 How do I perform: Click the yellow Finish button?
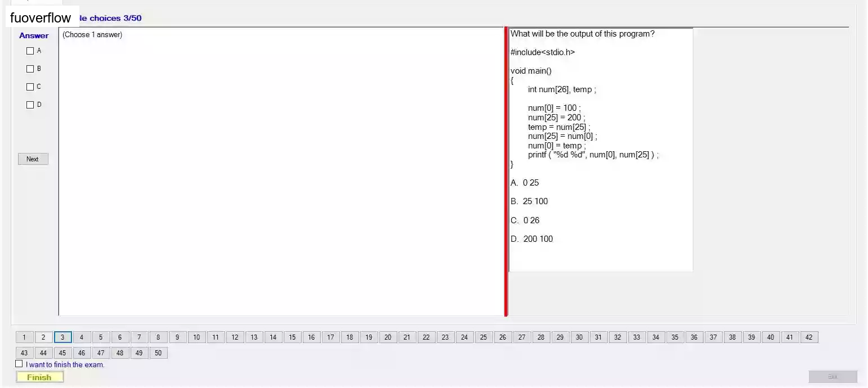point(39,377)
